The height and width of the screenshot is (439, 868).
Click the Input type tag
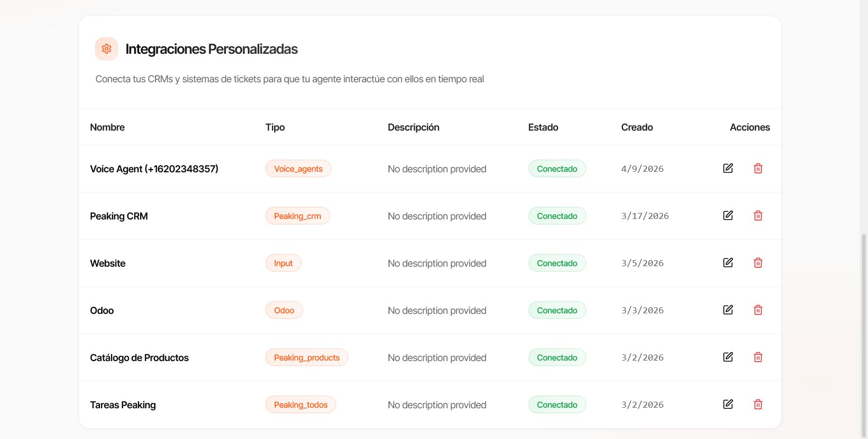click(283, 263)
